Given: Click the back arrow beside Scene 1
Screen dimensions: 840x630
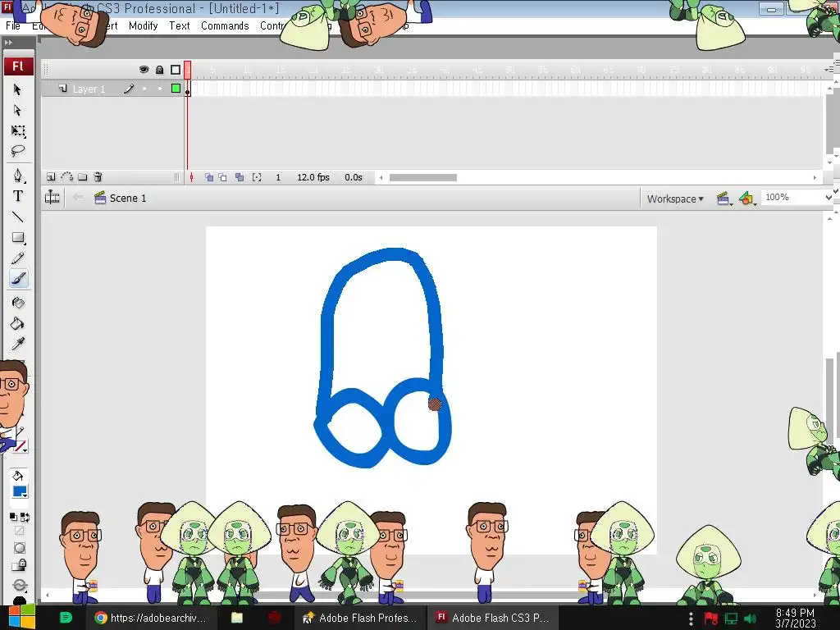Looking at the screenshot, I should 78,197.
